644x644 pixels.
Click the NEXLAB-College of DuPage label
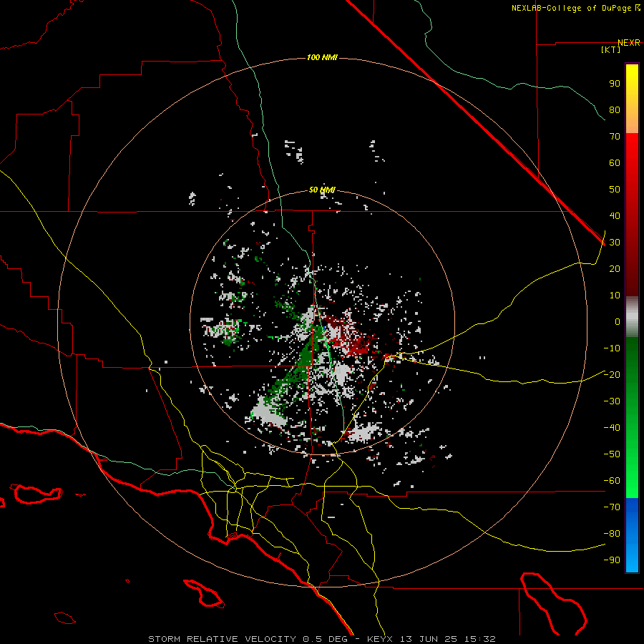click(575, 8)
